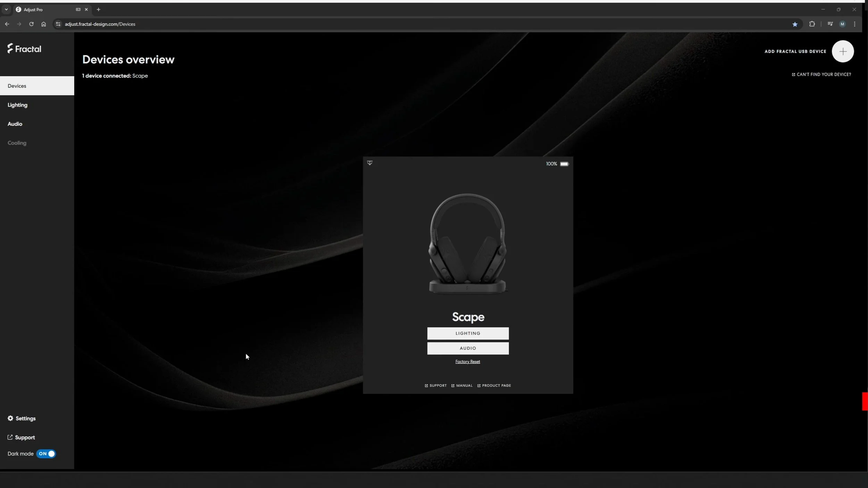Toggle Dark mode switch off
The height and width of the screenshot is (488, 868).
tap(46, 454)
